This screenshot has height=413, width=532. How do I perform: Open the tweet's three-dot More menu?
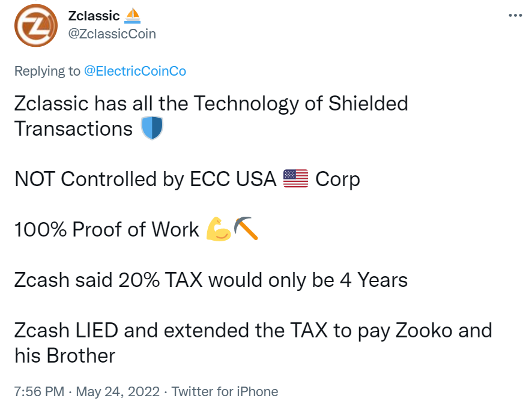515,16
